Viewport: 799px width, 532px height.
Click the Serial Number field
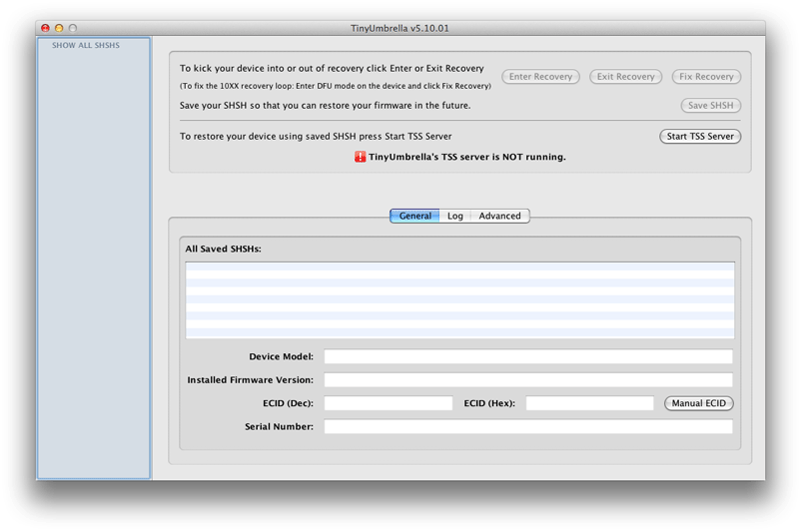527,427
